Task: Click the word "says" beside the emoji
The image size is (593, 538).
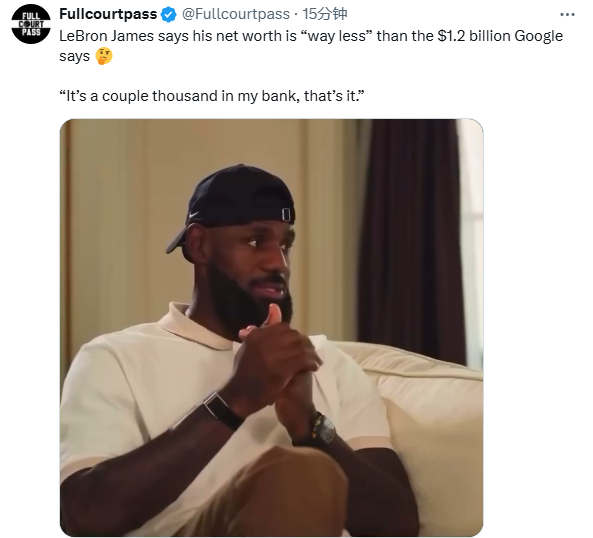Action: (75, 57)
